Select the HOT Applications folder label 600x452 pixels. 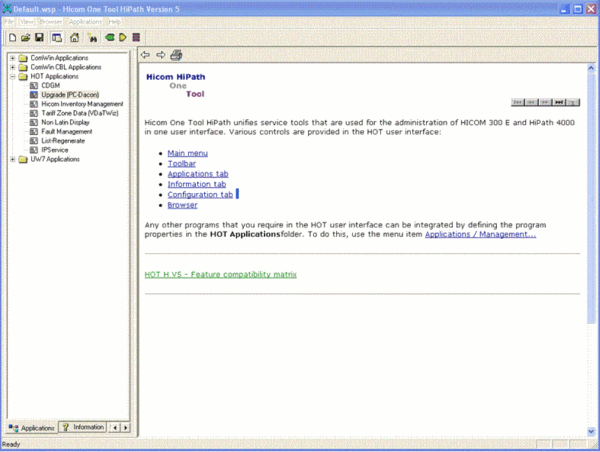(x=54, y=76)
